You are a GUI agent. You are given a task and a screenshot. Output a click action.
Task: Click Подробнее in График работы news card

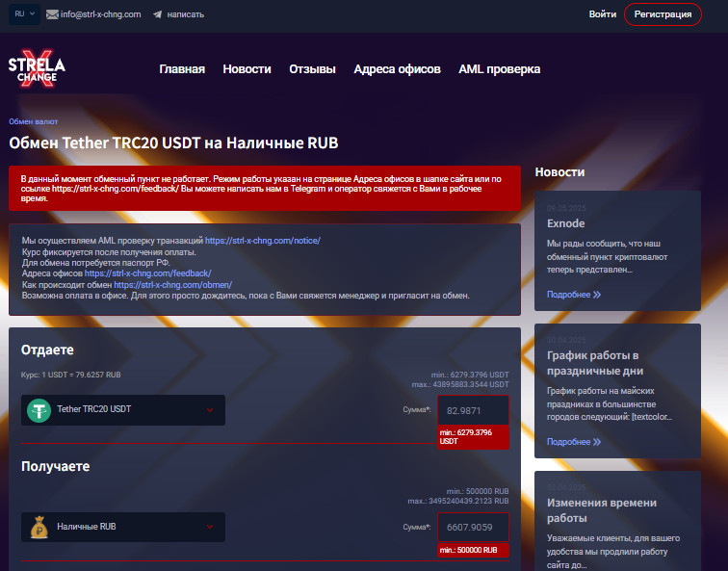(569, 442)
